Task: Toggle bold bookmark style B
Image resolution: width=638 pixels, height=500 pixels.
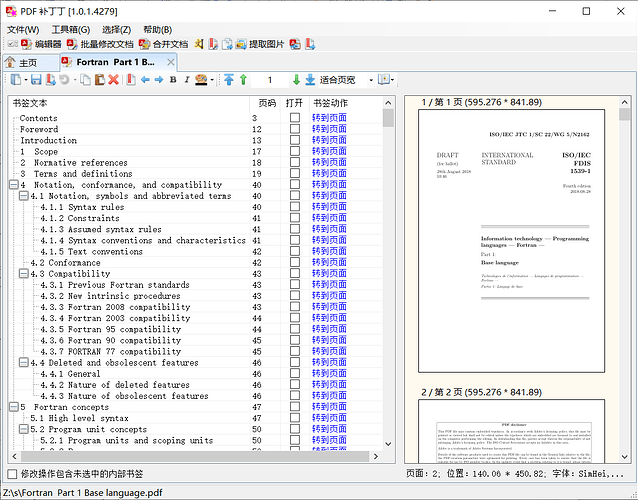Action: pos(173,80)
